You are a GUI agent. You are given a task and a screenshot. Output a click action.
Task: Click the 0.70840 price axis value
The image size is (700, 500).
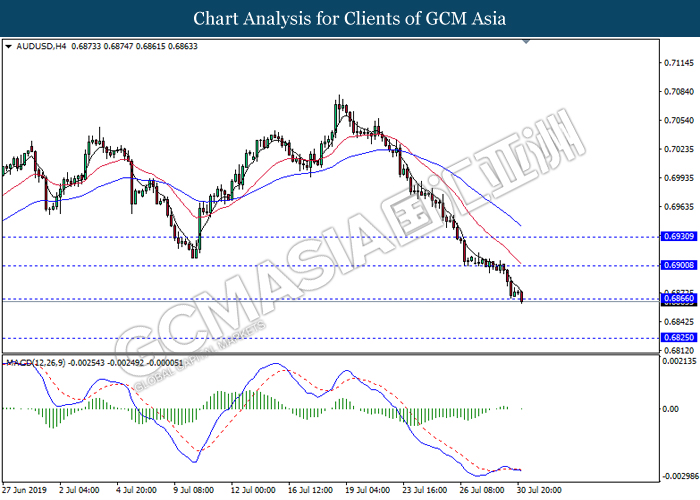pos(679,92)
